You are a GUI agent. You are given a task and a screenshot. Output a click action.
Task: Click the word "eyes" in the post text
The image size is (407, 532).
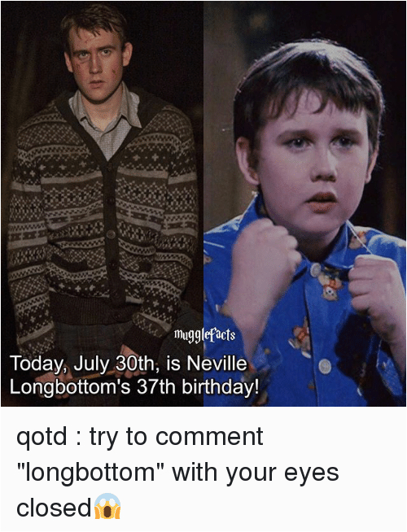click(x=311, y=473)
